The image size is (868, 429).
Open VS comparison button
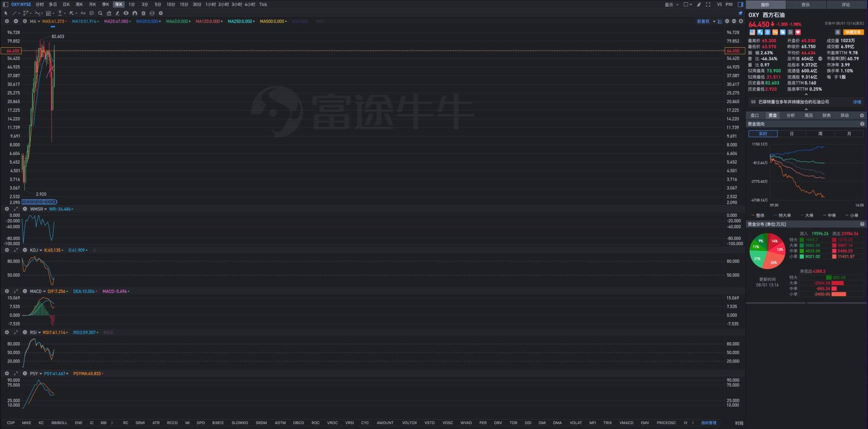point(719,4)
